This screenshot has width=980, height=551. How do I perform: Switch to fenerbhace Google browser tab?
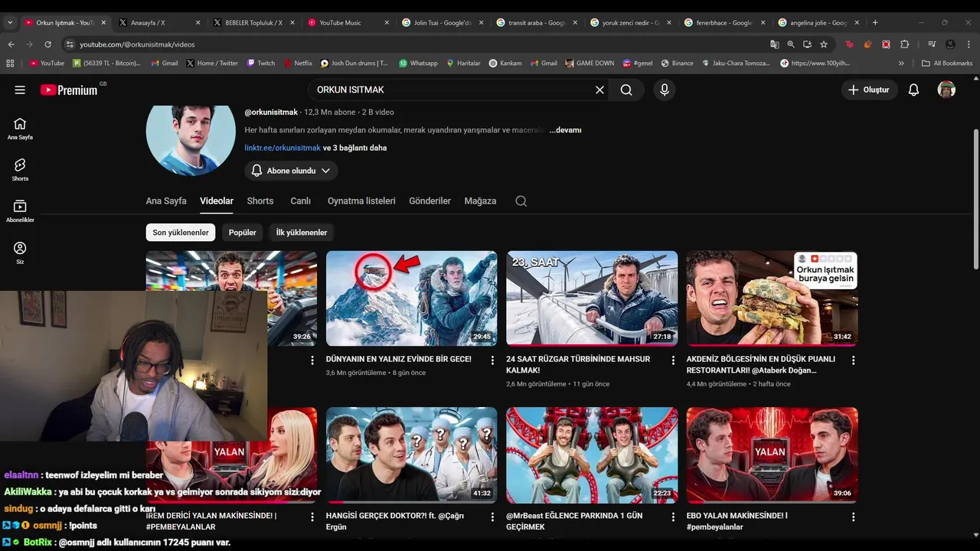(x=724, y=23)
